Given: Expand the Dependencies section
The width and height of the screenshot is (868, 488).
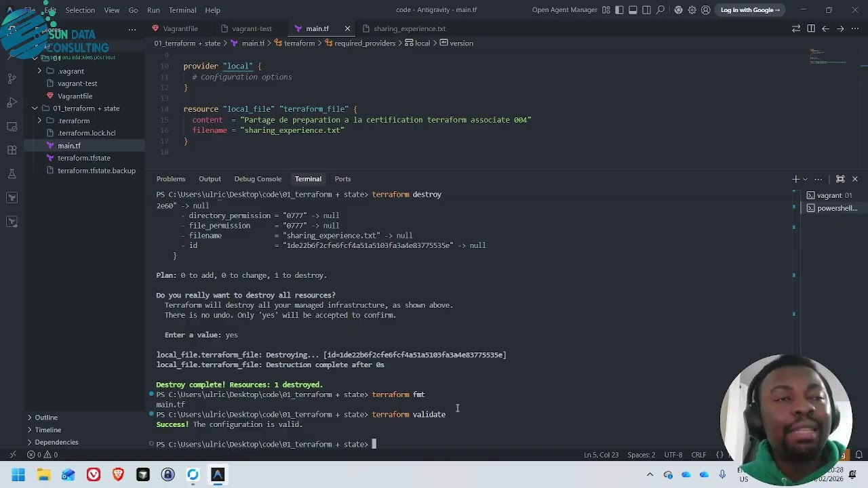Looking at the screenshot, I should (56, 442).
